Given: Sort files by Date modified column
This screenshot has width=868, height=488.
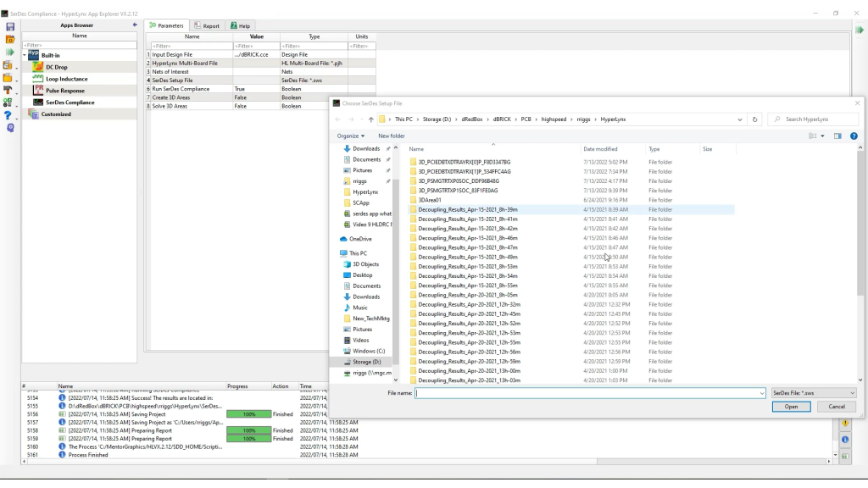Looking at the screenshot, I should click(x=599, y=149).
